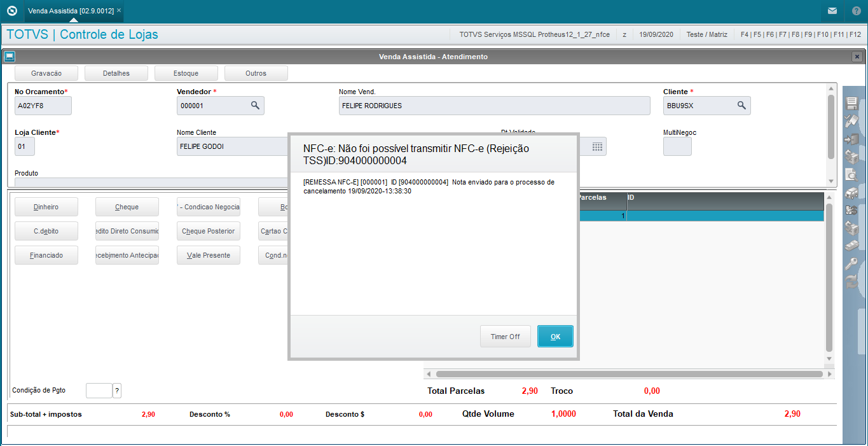This screenshot has height=446, width=868.
Task: Click the Nome Cliente field FELIPE GODOI
Action: click(233, 146)
